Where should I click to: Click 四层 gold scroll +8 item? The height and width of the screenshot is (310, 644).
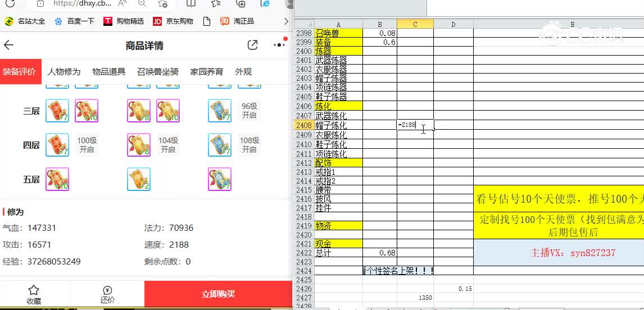click(138, 145)
